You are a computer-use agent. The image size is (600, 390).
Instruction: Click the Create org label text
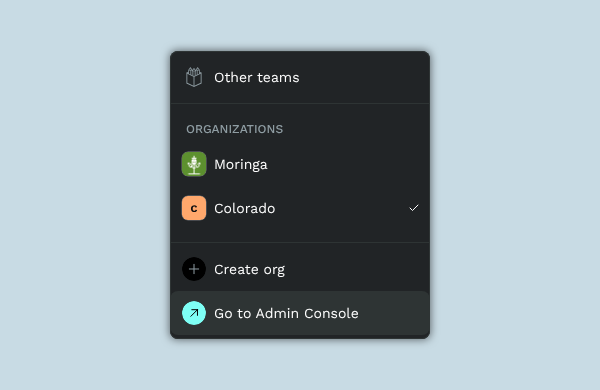(x=249, y=270)
